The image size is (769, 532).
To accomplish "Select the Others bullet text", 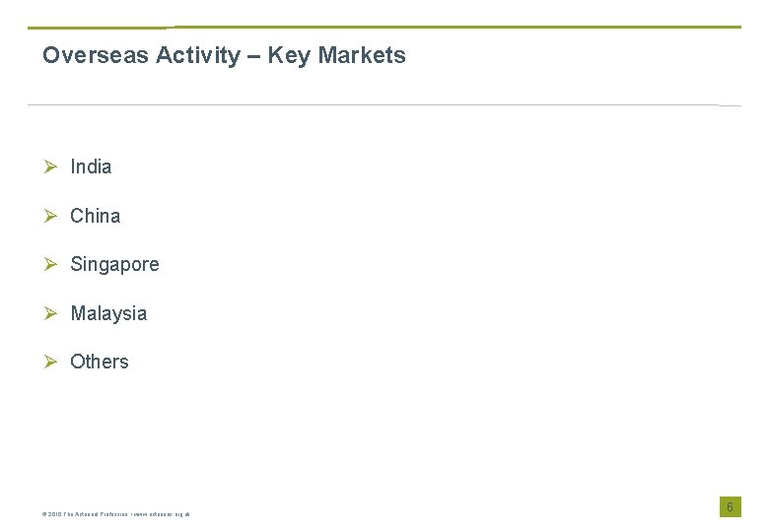I will (100, 362).
